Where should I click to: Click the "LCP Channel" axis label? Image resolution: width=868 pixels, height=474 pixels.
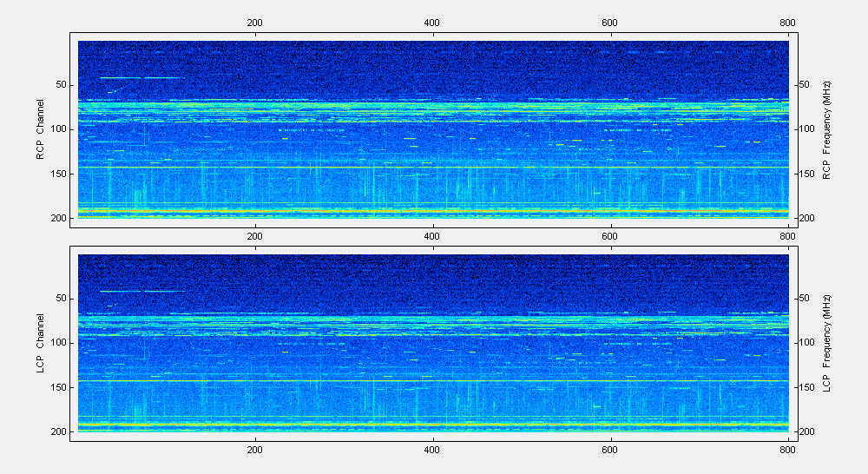pyautogui.click(x=40, y=343)
